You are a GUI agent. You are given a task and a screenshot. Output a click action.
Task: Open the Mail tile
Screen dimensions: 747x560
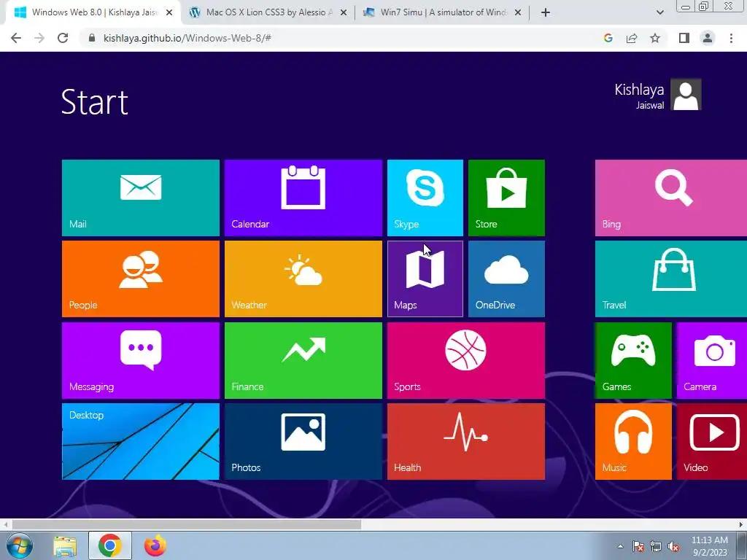pos(141,198)
